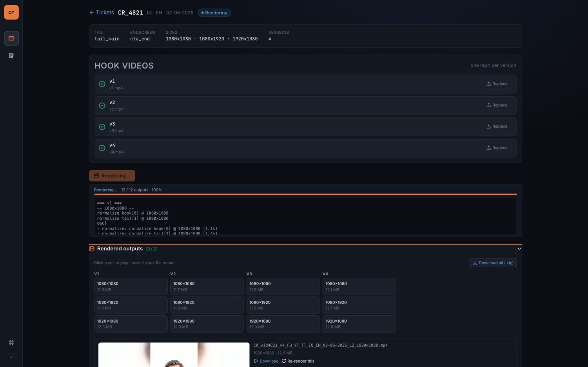This screenshot has width=588, height=367.
Task: Open the library sidebar icon
Action: [x=11, y=56]
